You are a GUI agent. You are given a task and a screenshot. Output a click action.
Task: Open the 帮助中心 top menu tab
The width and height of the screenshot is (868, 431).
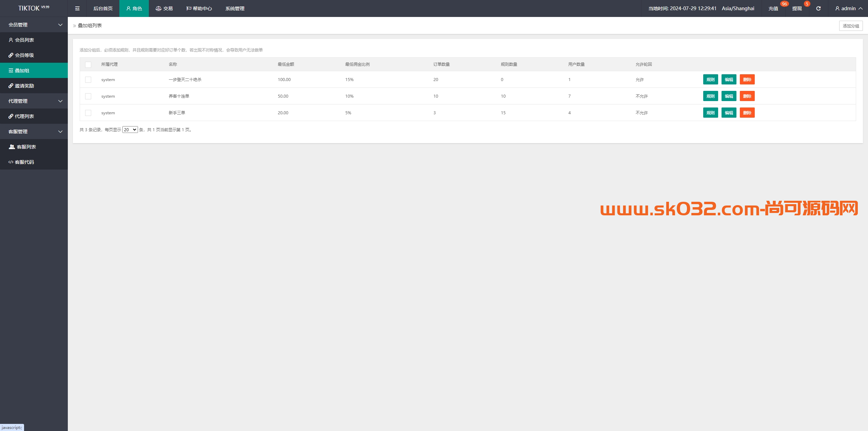[x=199, y=8]
